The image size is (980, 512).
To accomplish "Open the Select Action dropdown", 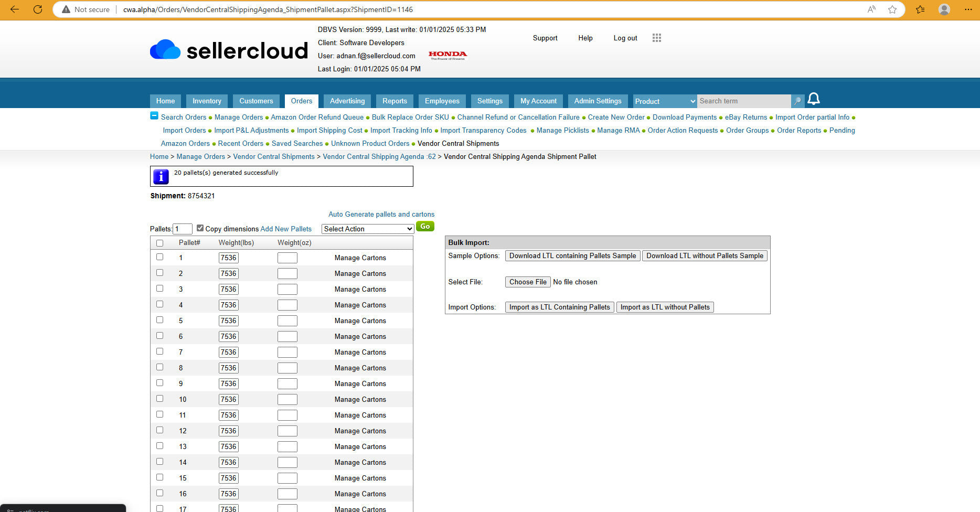I will coord(368,229).
